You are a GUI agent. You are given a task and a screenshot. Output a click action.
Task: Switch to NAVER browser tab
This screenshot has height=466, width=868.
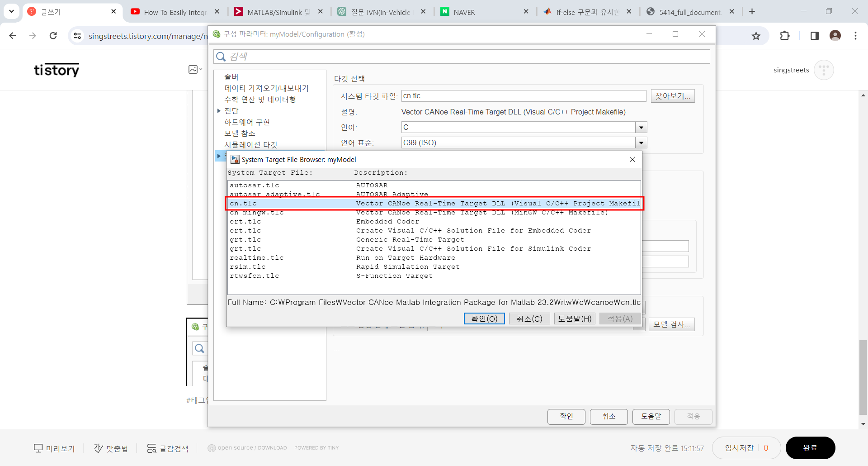click(479, 12)
